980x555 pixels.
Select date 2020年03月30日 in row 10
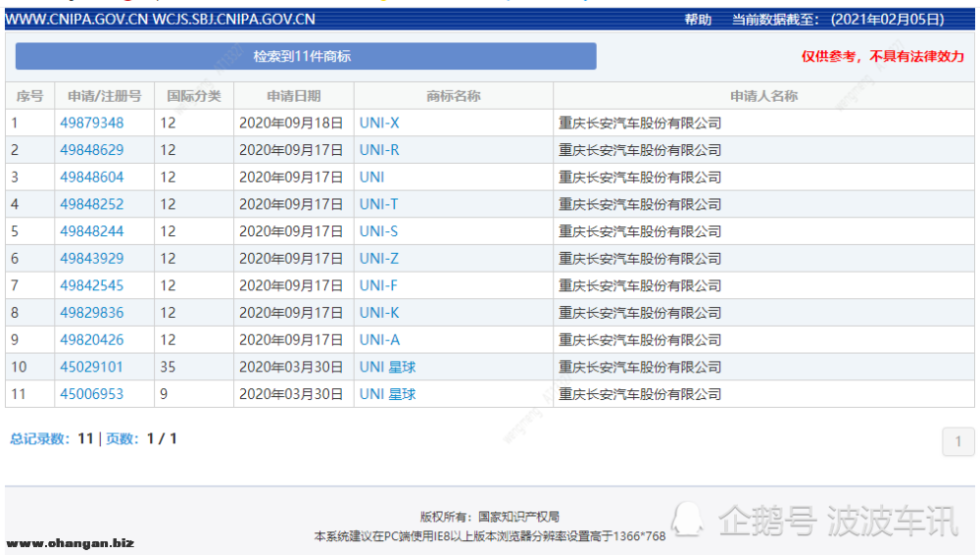pyautogui.click(x=291, y=368)
